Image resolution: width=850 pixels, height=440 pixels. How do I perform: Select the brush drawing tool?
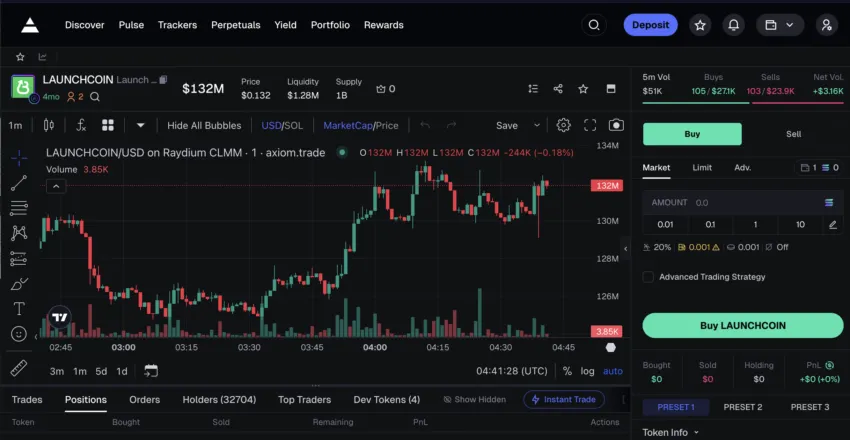[19, 283]
